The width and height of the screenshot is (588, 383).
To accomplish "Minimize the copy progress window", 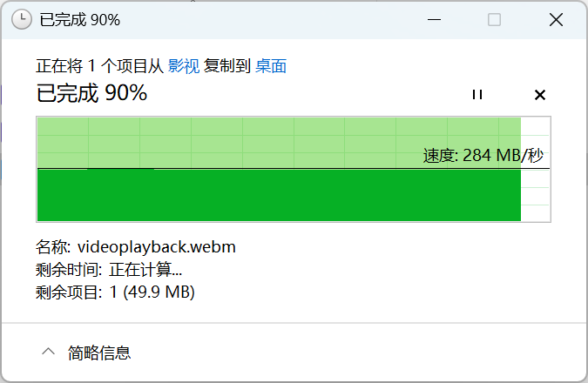I will [434, 19].
